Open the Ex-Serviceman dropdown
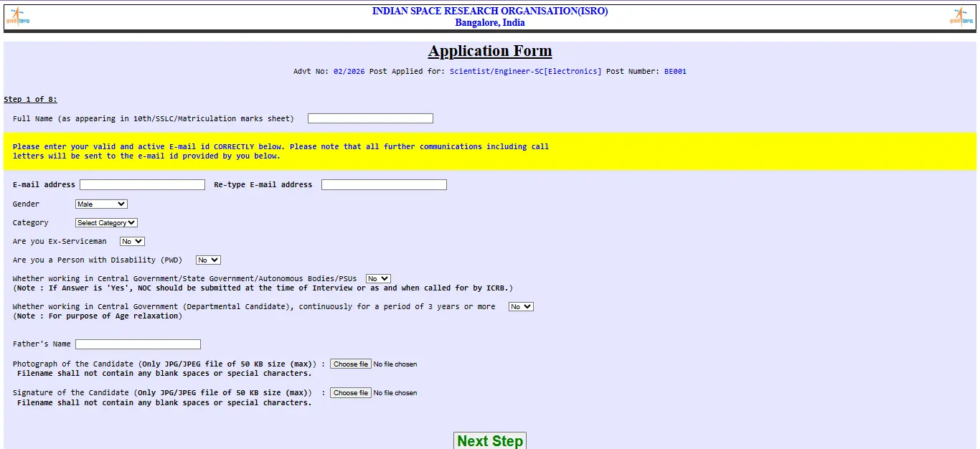980x449 pixels. pos(132,242)
